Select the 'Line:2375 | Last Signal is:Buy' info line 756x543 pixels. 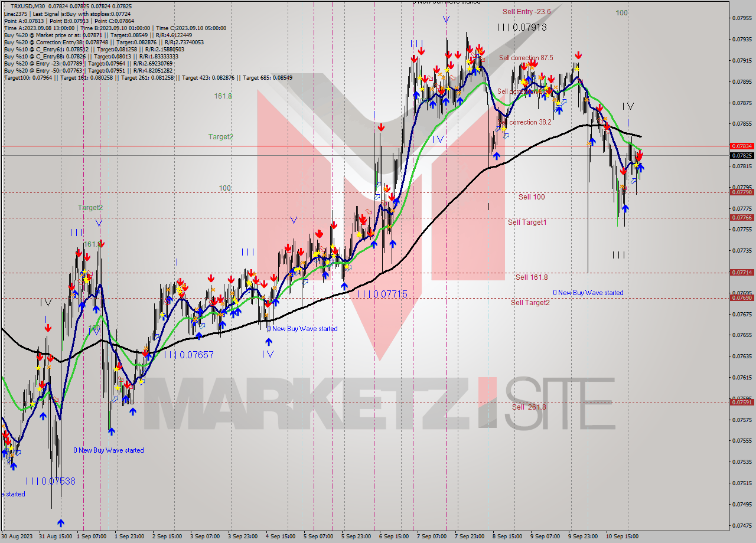click(67, 14)
